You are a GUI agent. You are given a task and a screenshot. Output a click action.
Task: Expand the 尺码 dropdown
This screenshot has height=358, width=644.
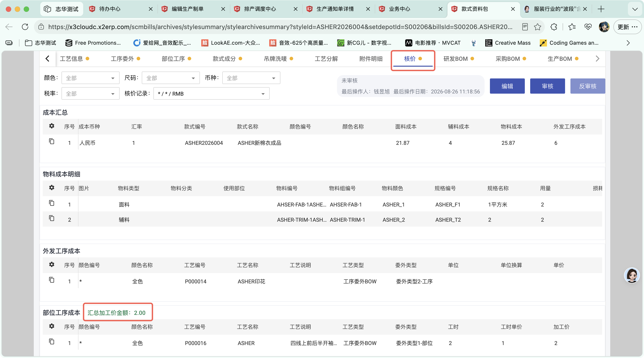pyautogui.click(x=171, y=78)
